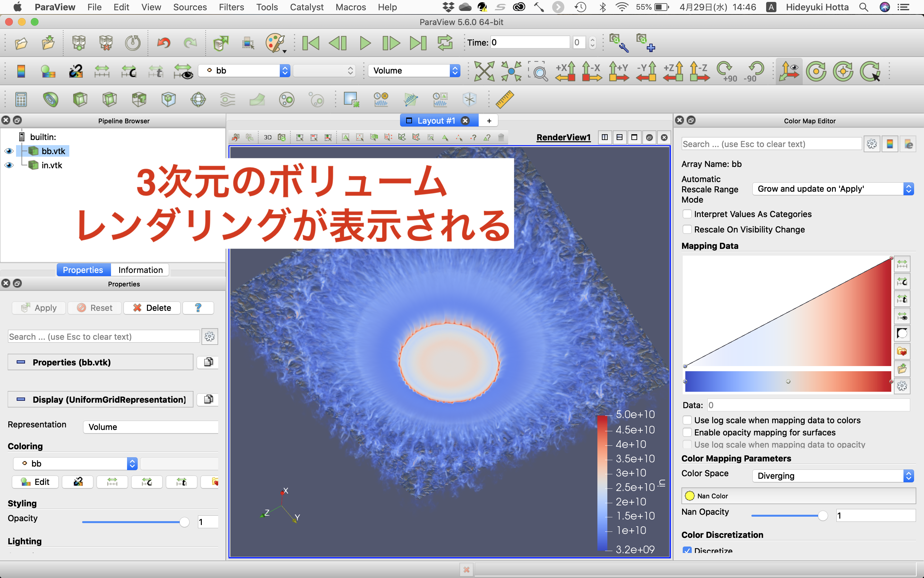The width and height of the screenshot is (924, 578).
Task: Click the Ruler measurement icon
Action: (x=504, y=100)
